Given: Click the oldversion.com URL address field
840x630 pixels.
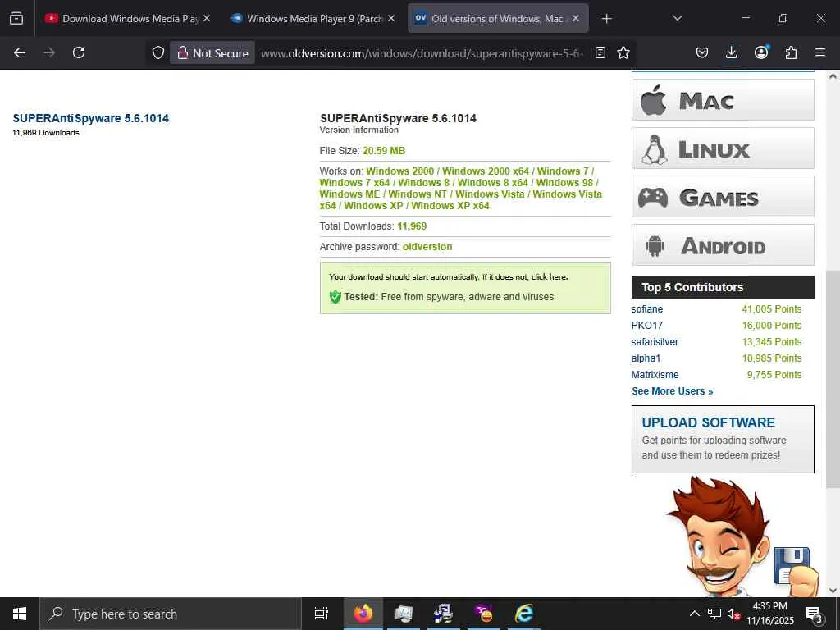Looking at the screenshot, I should point(422,53).
